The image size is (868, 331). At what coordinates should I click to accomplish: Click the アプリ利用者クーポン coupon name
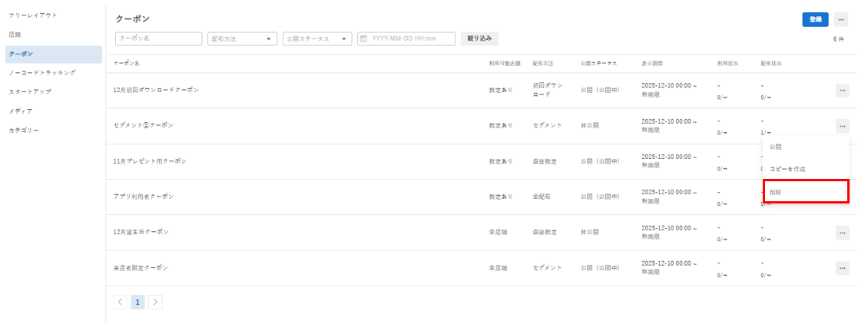[x=144, y=197]
